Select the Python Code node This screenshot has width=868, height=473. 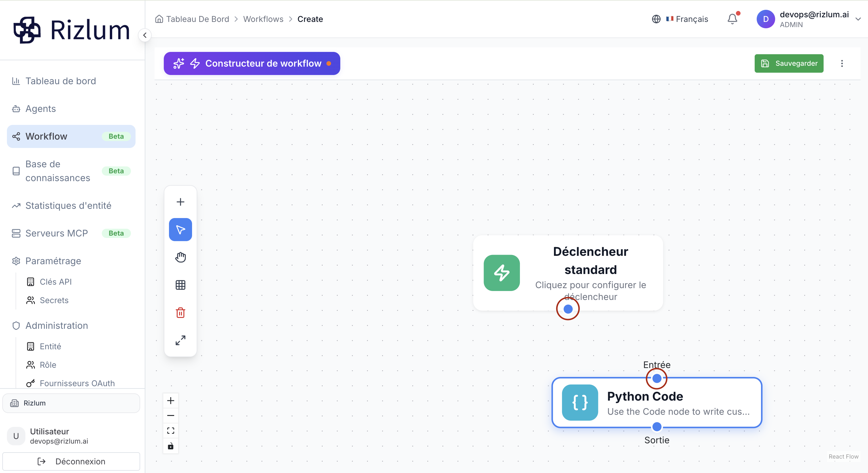(x=657, y=403)
